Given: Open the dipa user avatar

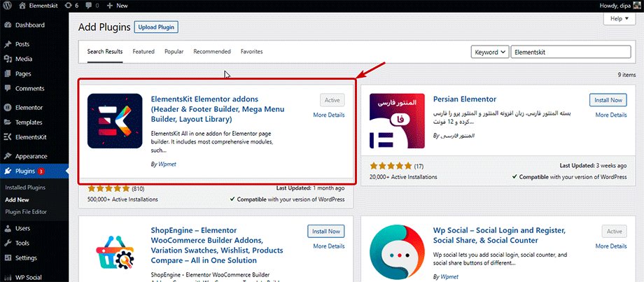Looking at the screenshot, I should 637,6.
